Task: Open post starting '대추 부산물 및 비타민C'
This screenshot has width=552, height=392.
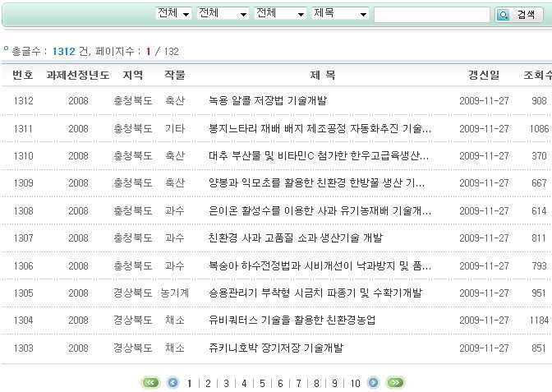Action: coord(319,155)
